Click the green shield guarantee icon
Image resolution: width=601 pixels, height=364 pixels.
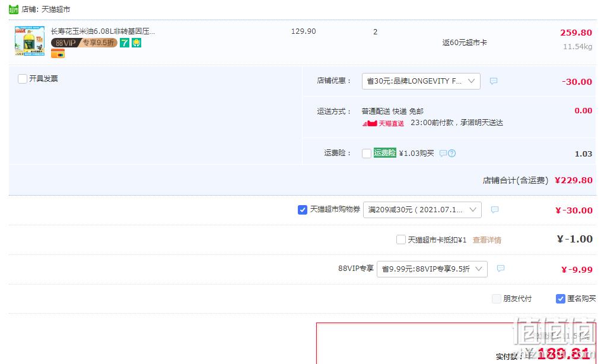tap(136, 43)
